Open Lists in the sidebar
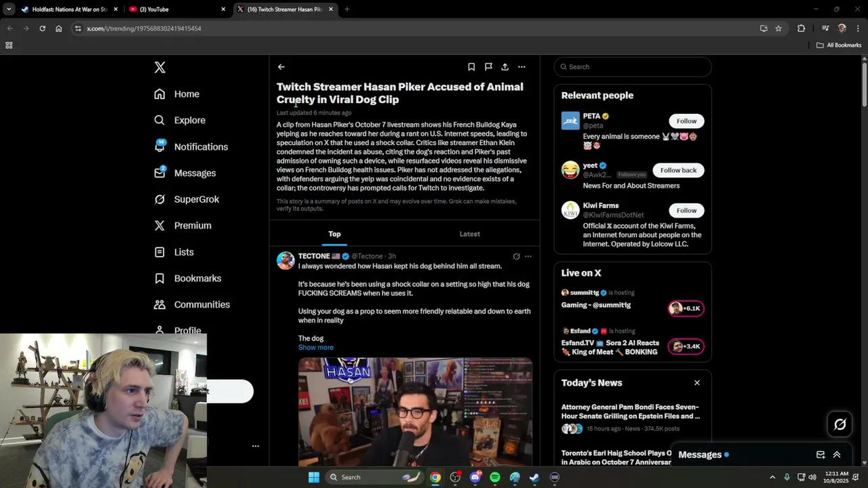Viewport: 868px width, 488px height. click(174, 252)
